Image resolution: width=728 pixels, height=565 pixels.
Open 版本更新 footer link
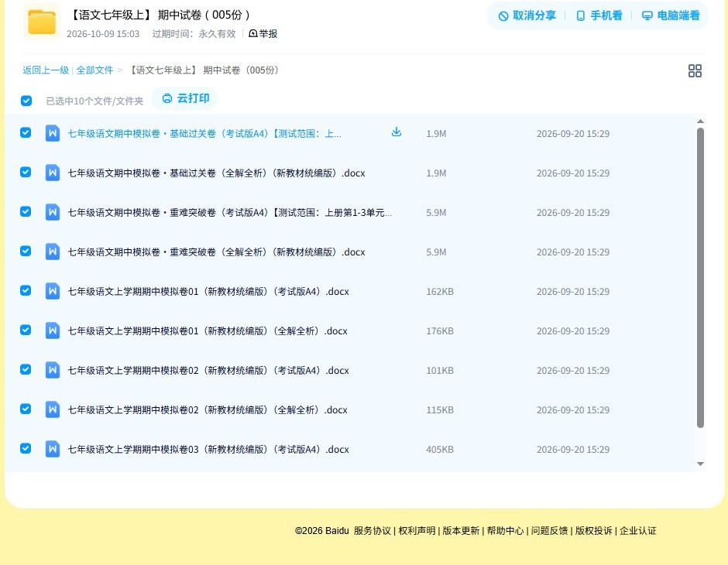tap(461, 531)
